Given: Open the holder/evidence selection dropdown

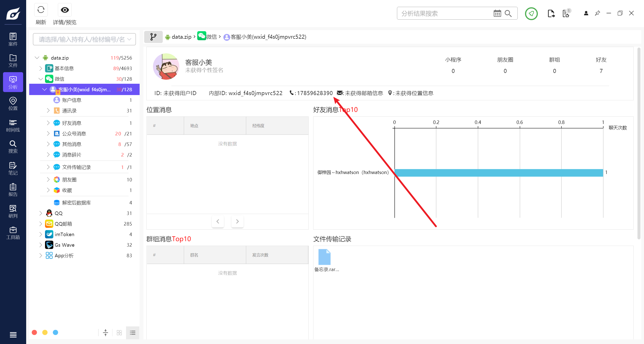Looking at the screenshot, I should click(84, 39).
